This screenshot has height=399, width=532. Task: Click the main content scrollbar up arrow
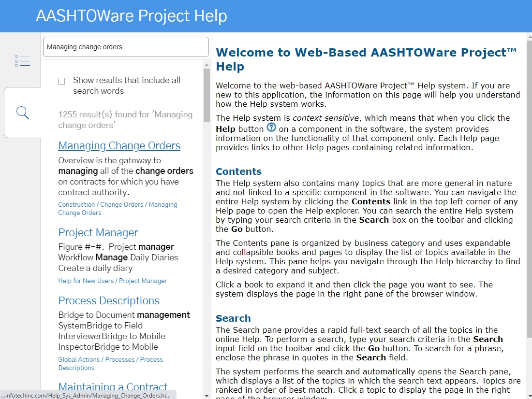coord(529,36)
